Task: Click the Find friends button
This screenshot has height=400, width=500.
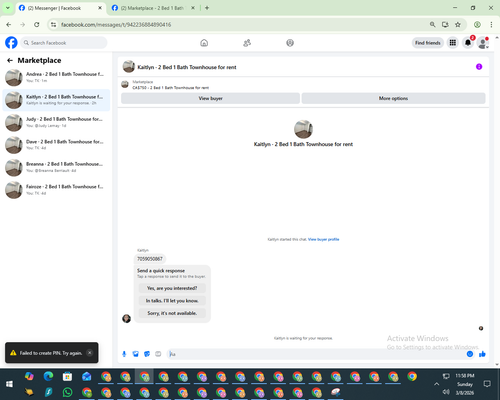Action: [x=428, y=43]
